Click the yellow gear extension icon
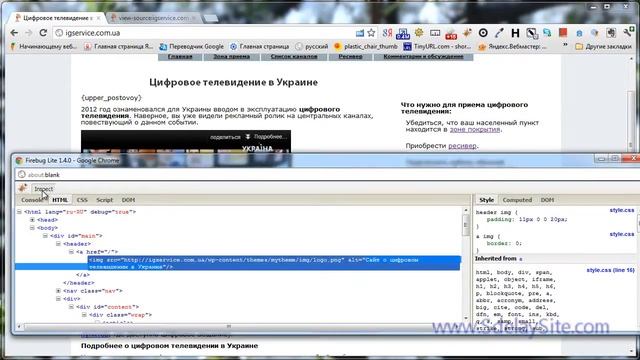This screenshot has width=640, height=360. [419, 33]
